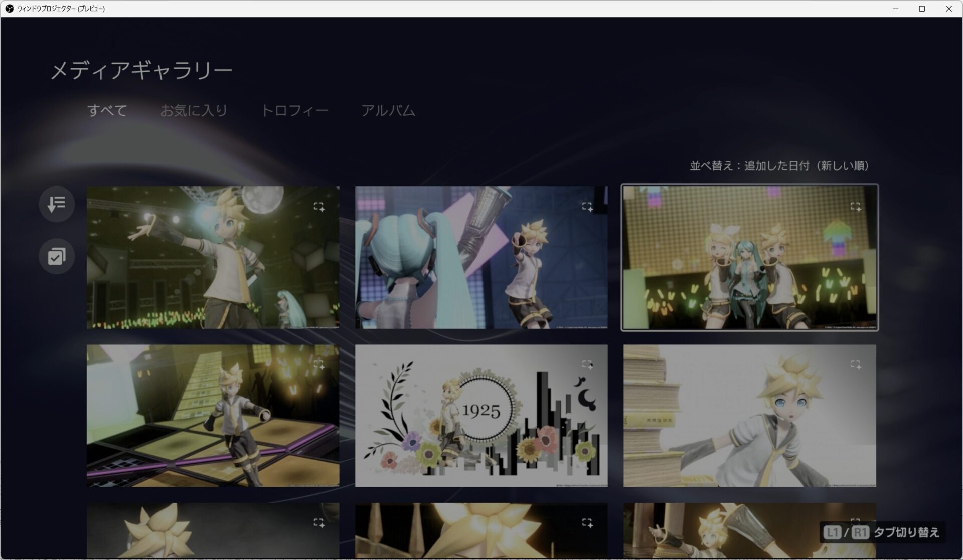Open the sort order icon button

(x=57, y=204)
